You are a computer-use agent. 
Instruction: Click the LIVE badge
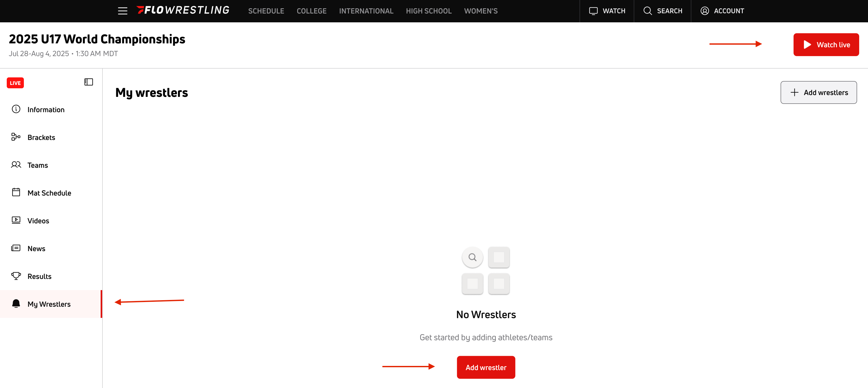(15, 83)
